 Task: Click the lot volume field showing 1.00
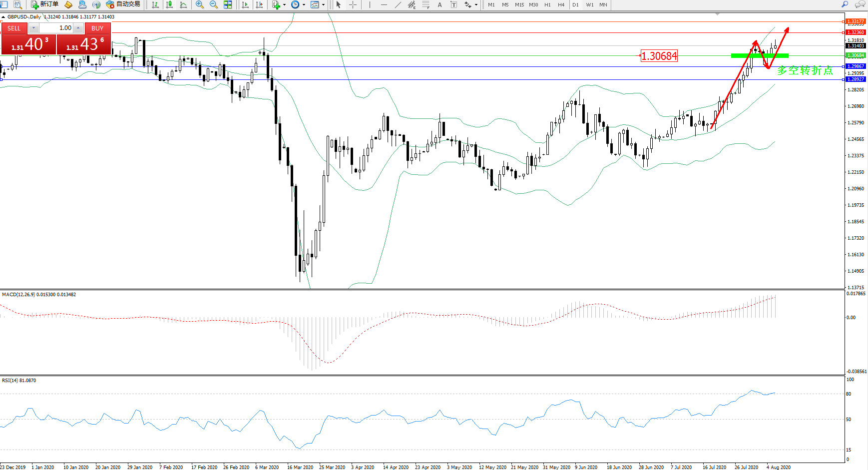point(56,28)
